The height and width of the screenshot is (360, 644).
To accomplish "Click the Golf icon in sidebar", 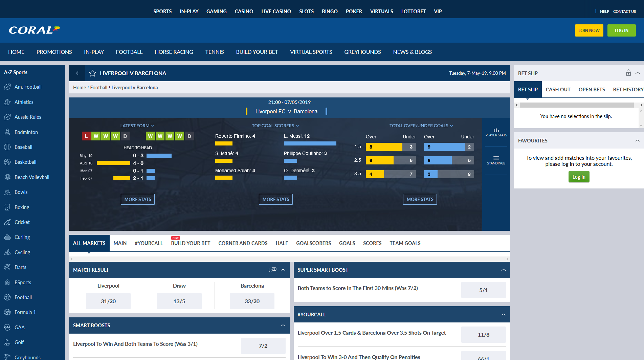I will tap(7, 342).
